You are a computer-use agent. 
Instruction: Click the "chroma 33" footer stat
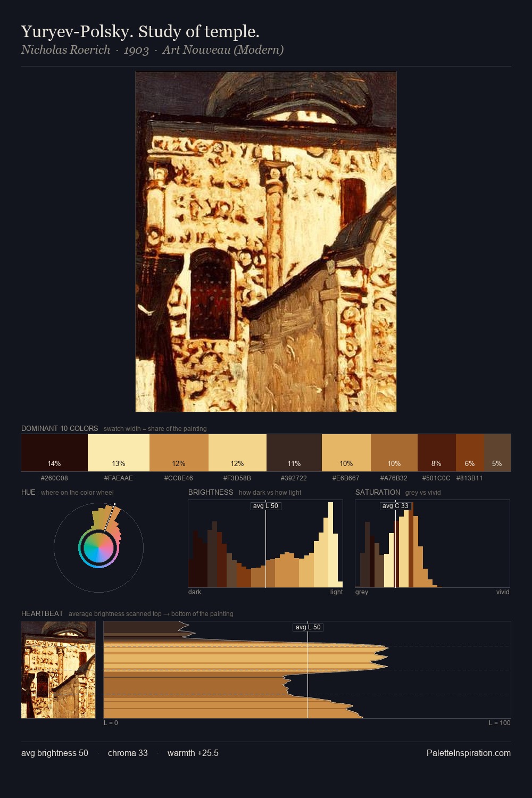pos(128,753)
